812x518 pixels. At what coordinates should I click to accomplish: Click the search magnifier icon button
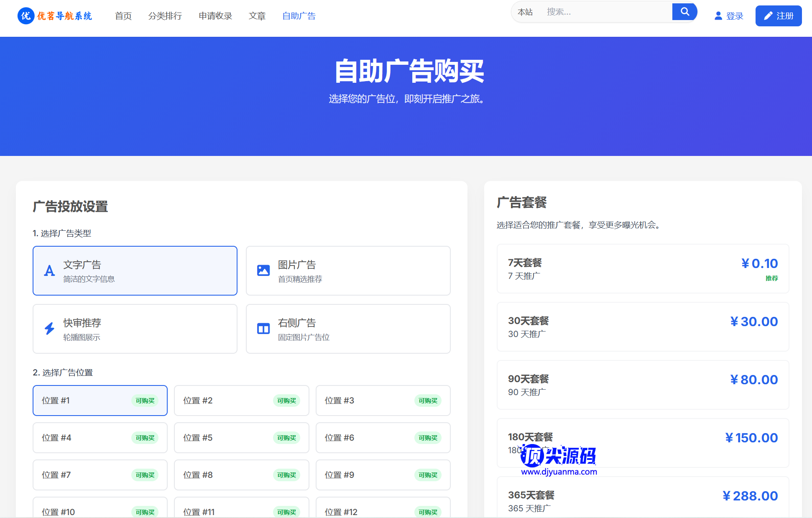[x=684, y=12]
